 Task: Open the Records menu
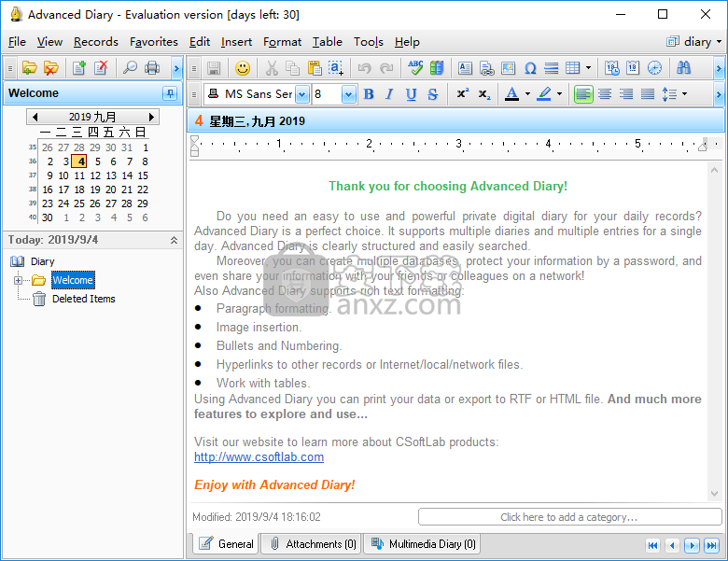pyautogui.click(x=95, y=42)
